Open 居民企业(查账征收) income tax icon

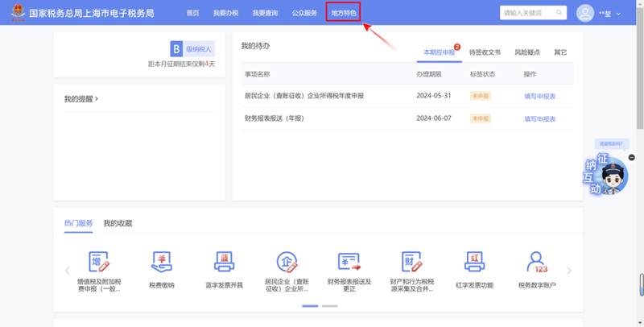click(287, 263)
